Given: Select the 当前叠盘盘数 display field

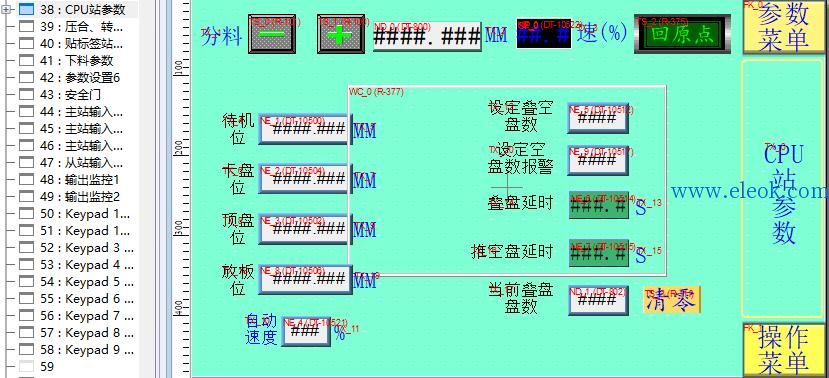Looking at the screenshot, I should tap(598, 300).
